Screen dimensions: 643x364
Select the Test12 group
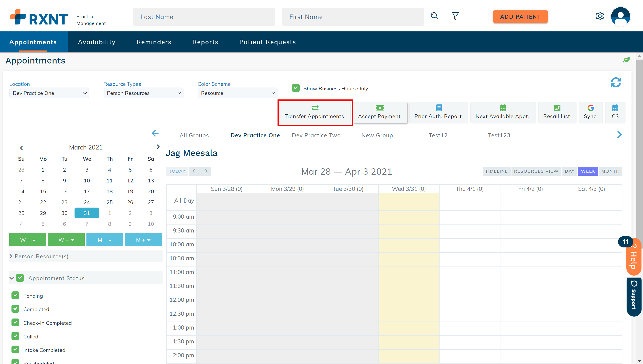point(438,135)
